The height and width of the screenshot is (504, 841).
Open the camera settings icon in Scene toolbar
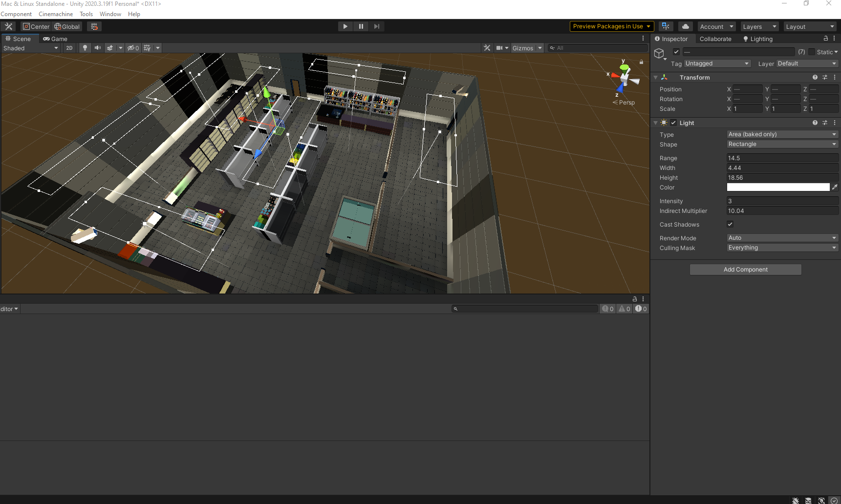click(499, 48)
